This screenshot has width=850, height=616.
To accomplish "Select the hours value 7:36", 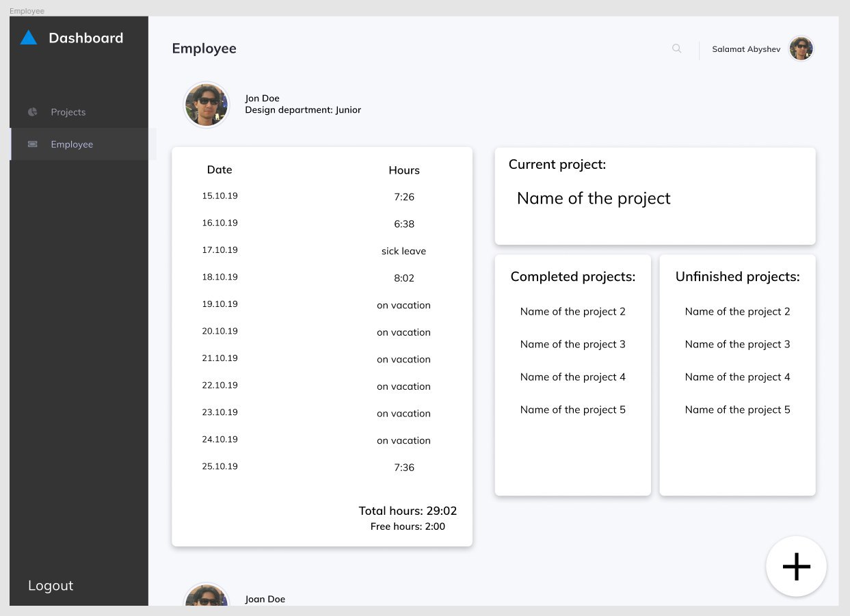I will (x=404, y=468).
